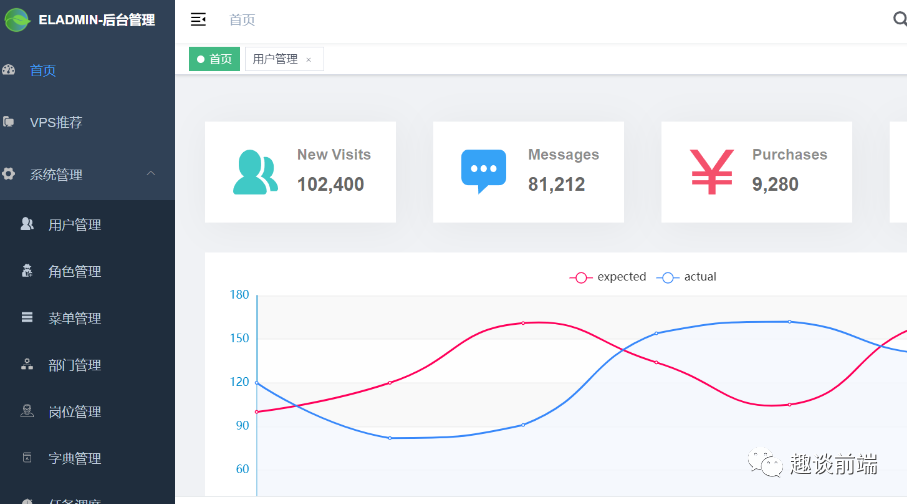Click the 90 y-axis label
Image resolution: width=907 pixels, height=504 pixels.
click(242, 425)
